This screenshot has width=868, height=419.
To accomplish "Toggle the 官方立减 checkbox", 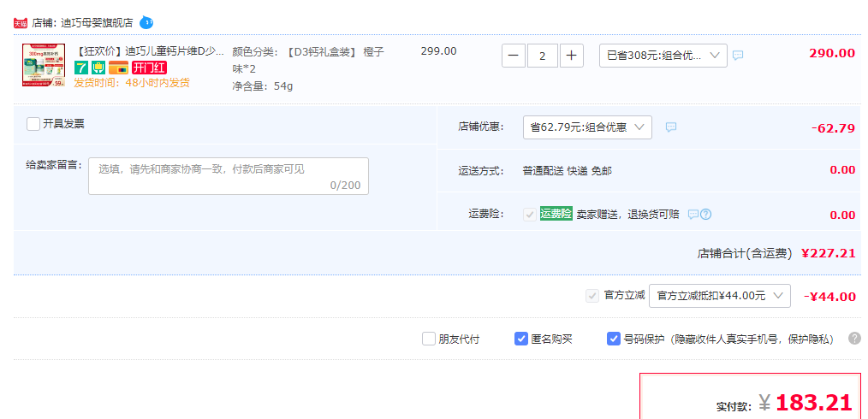I will pyautogui.click(x=592, y=296).
